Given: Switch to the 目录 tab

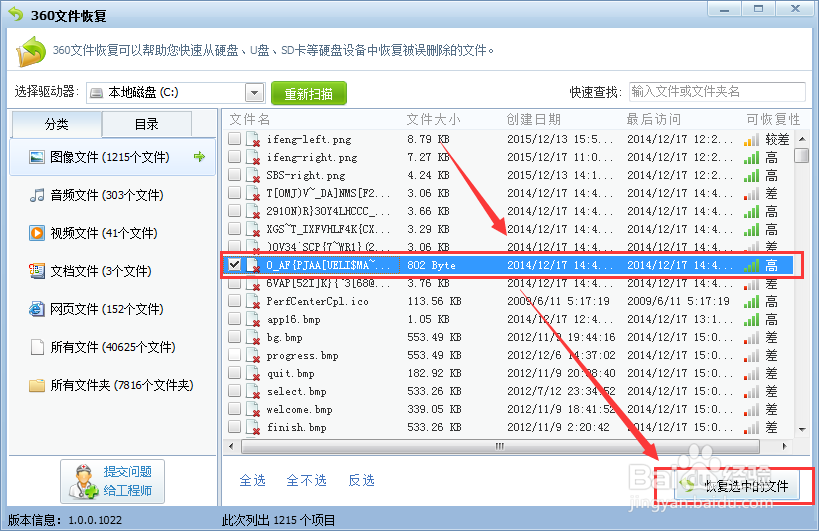Looking at the screenshot, I should click(147, 124).
